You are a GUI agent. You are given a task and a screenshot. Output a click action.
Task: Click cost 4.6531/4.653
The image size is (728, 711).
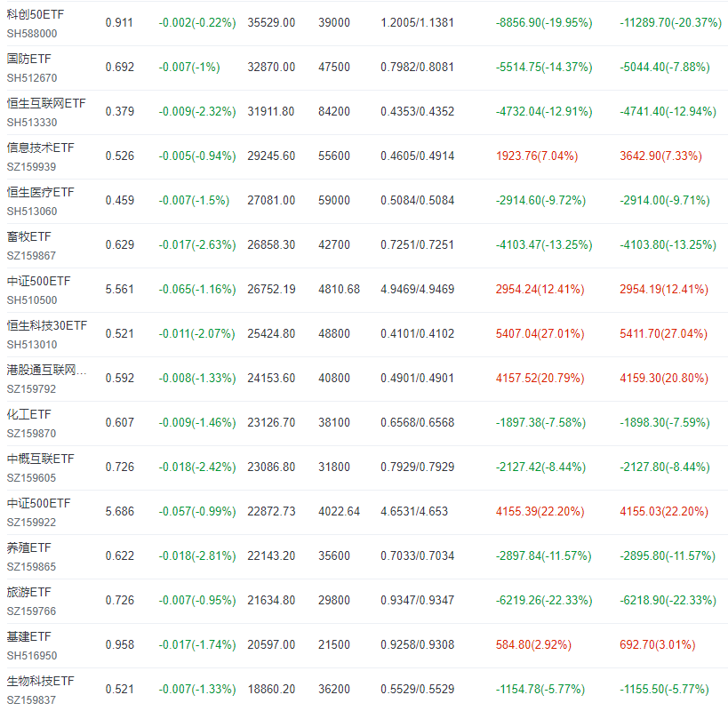click(413, 512)
